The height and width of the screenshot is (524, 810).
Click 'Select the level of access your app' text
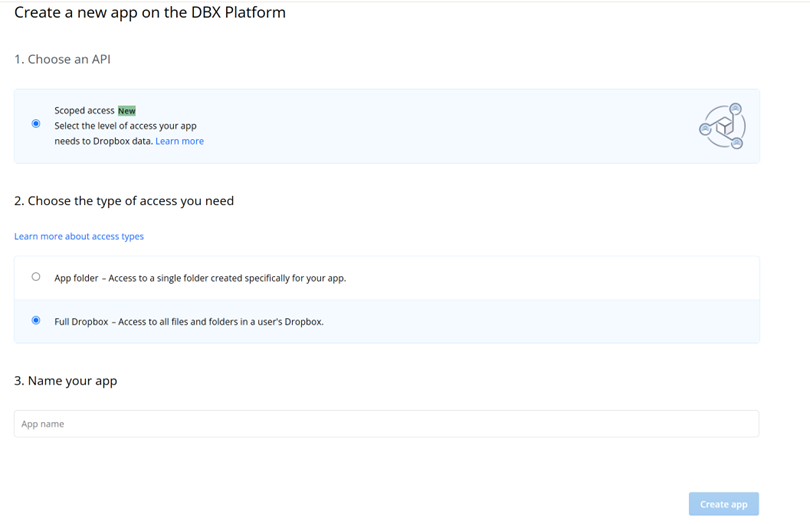tap(126, 126)
